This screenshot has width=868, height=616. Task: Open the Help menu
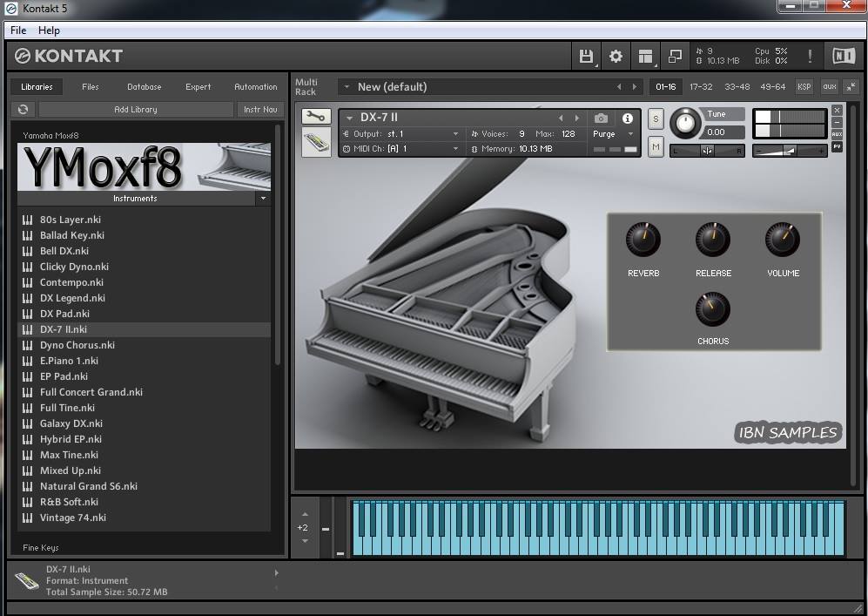point(49,30)
